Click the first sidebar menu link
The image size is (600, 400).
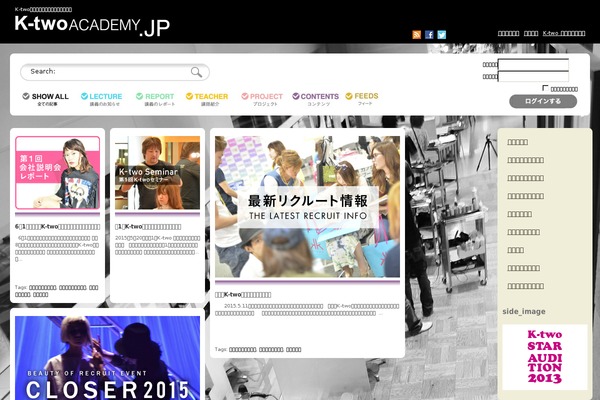[517, 142]
